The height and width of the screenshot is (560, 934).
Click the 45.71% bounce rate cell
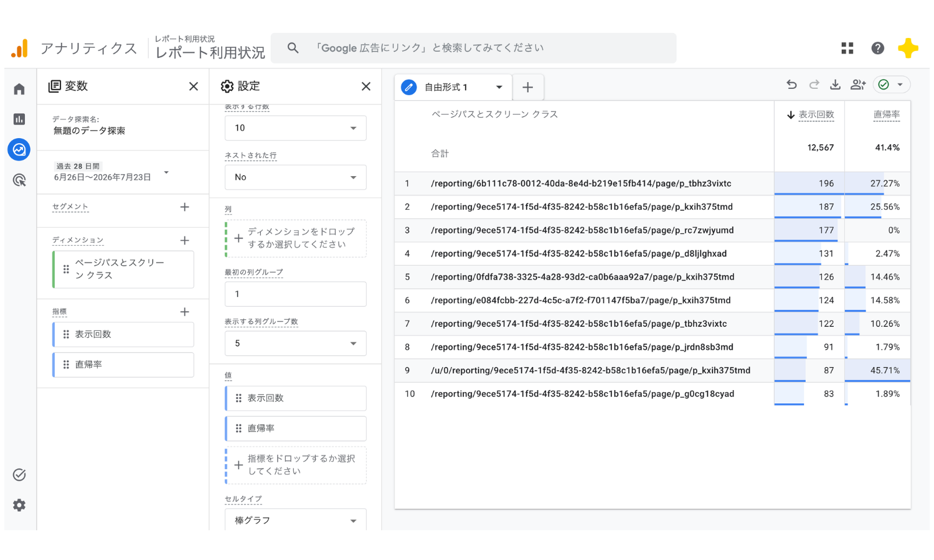tap(877, 371)
